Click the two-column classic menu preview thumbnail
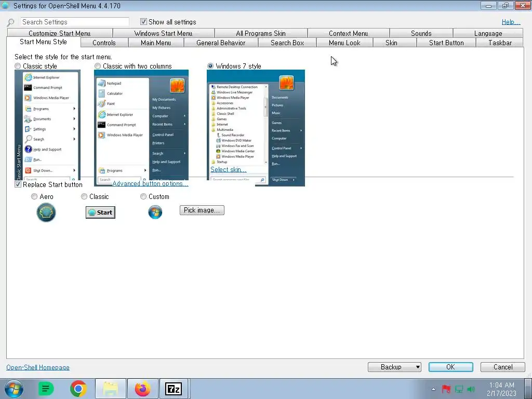This screenshot has width=532, height=399. (141, 128)
